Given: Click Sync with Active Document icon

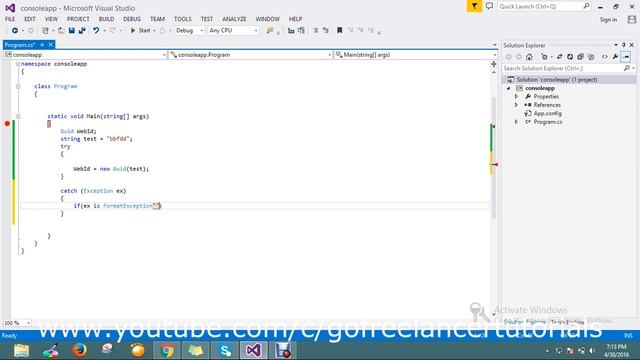Looking at the screenshot, I should 560,57.
